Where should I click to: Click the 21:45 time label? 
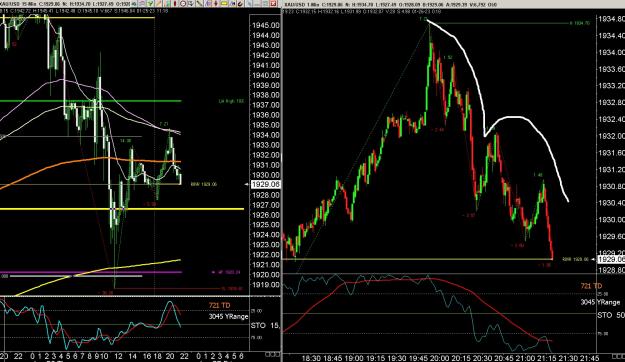tap(590, 358)
